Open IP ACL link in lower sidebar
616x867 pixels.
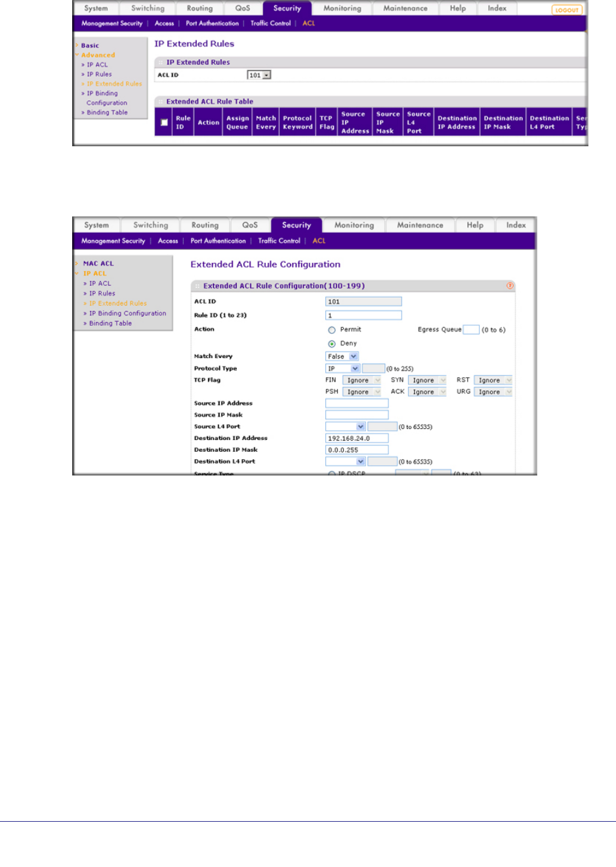pyautogui.click(x=100, y=283)
